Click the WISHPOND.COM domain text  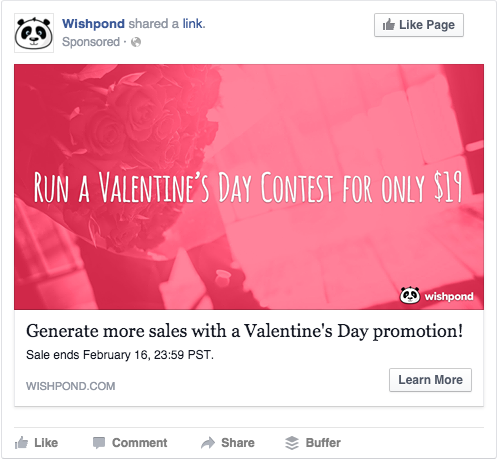[x=71, y=386]
